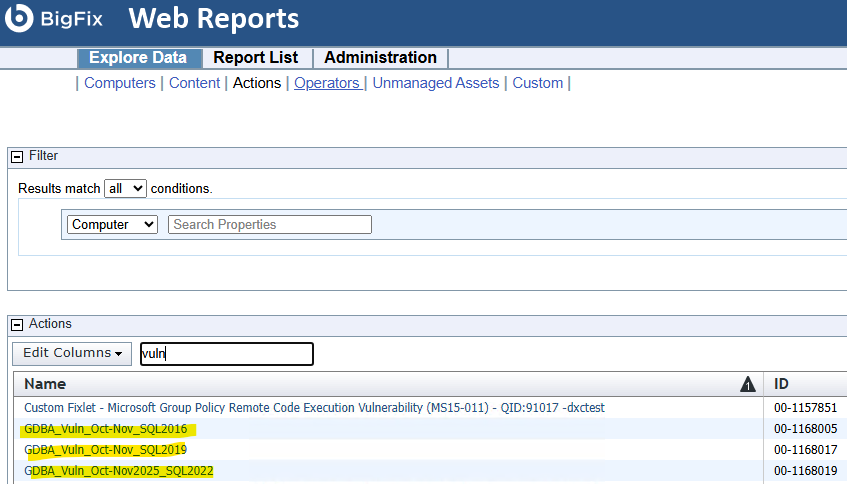Go to the Administration tab

(x=380, y=58)
